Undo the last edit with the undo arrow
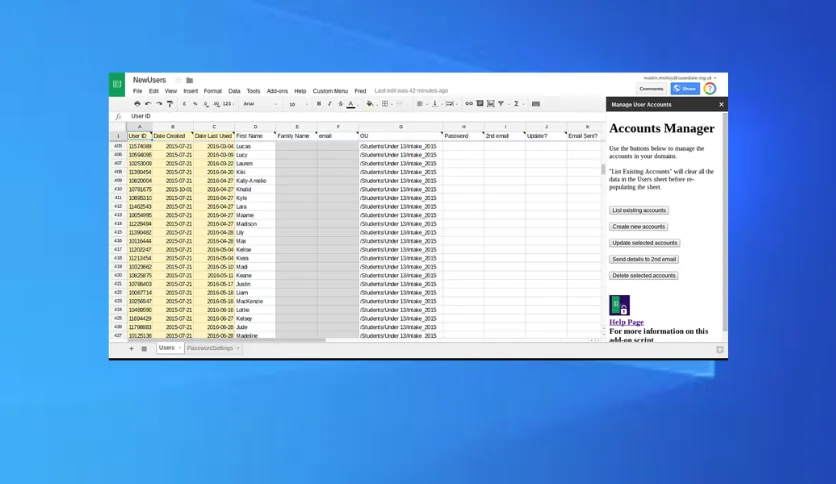 (148, 104)
